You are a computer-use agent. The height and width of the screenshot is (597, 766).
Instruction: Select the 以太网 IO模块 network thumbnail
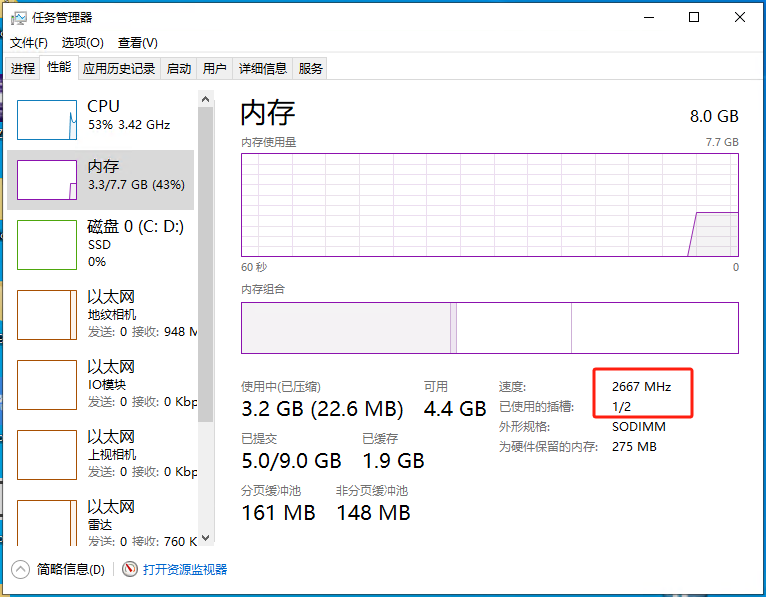47,385
